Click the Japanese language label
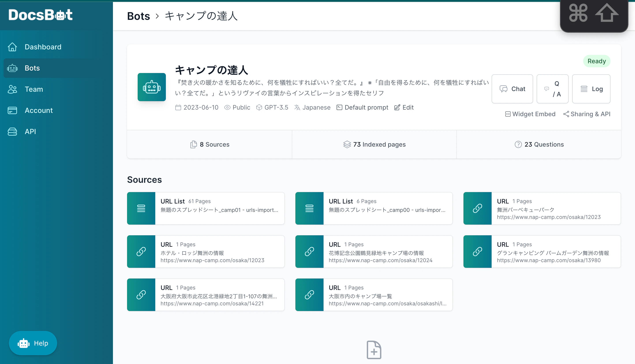This screenshot has width=635, height=364. 312,107
